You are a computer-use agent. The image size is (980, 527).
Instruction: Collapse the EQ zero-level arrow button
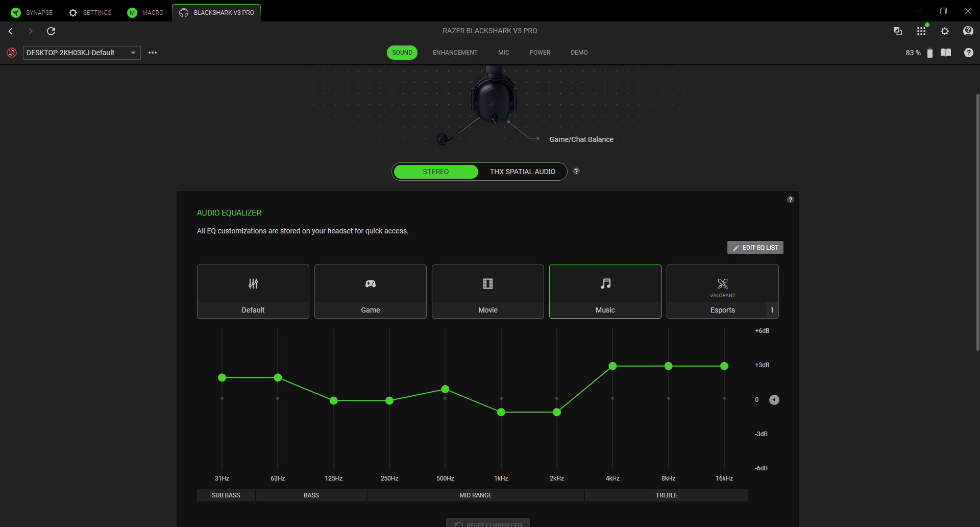(774, 400)
